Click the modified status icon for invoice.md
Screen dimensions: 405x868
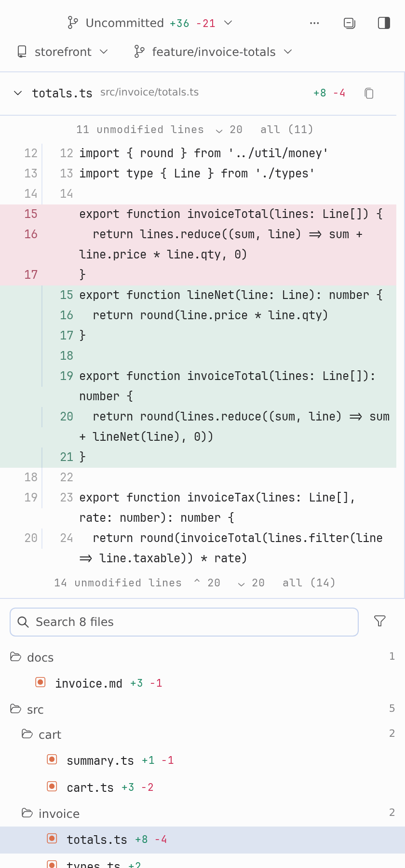click(40, 682)
